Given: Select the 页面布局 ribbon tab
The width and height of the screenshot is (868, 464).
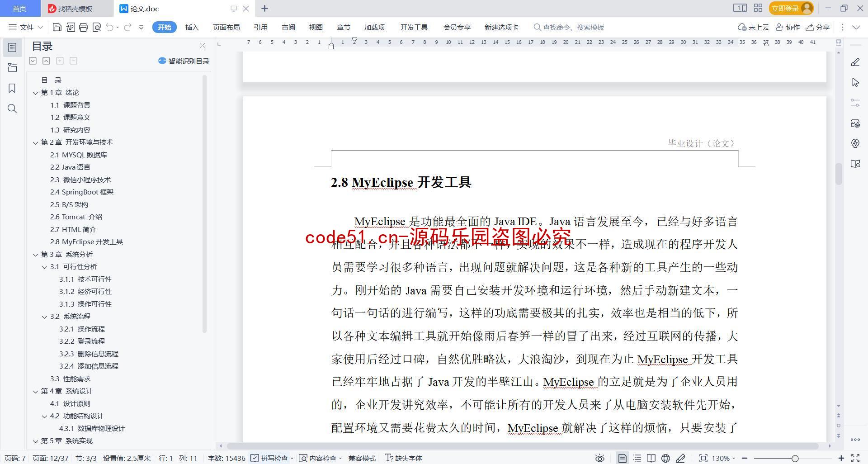Looking at the screenshot, I should pos(226,27).
